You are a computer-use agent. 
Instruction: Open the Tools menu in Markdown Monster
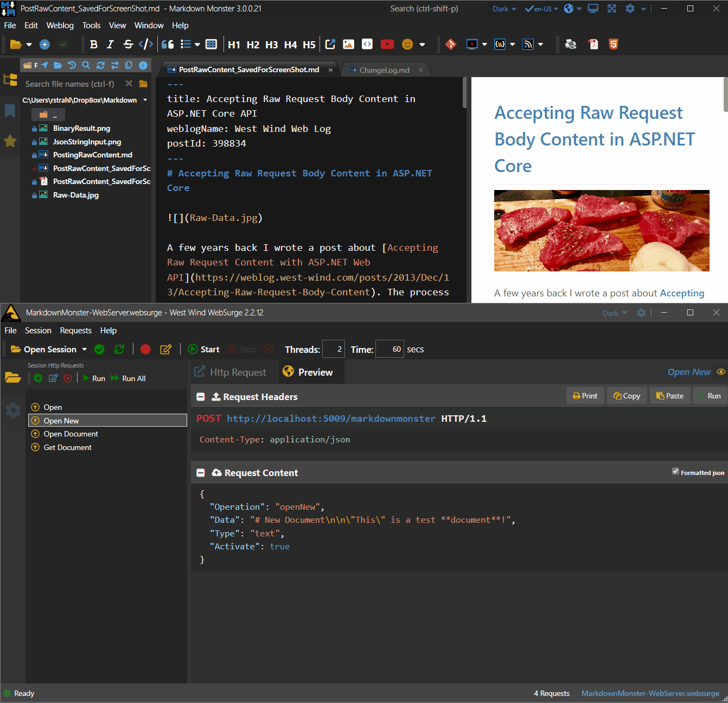(91, 26)
